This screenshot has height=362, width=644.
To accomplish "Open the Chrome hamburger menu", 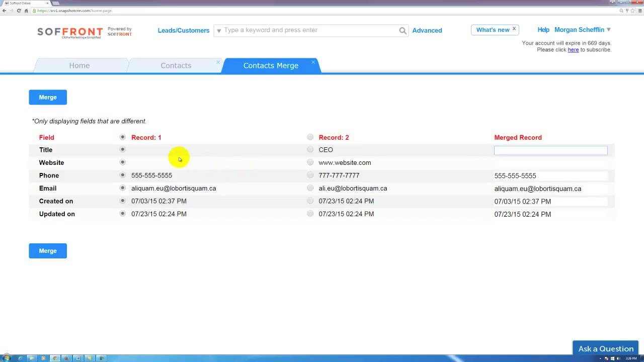I will (639, 11).
